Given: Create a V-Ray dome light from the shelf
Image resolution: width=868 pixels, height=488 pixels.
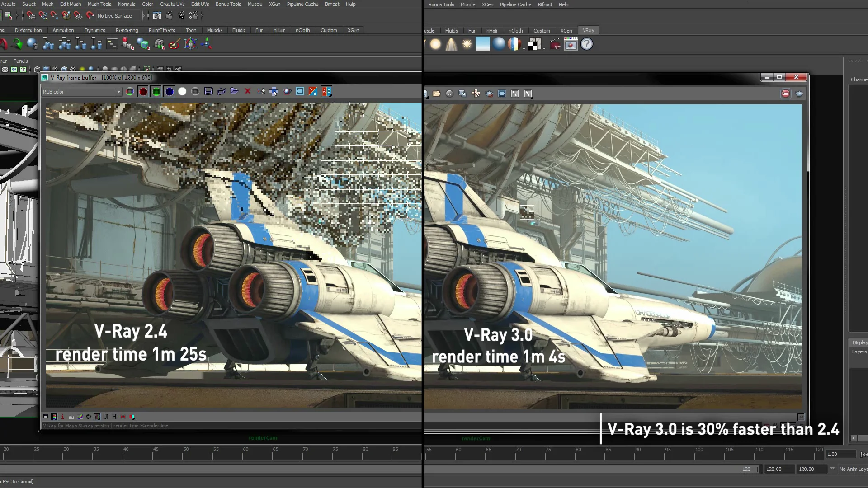Looking at the screenshot, I should click(500, 44).
